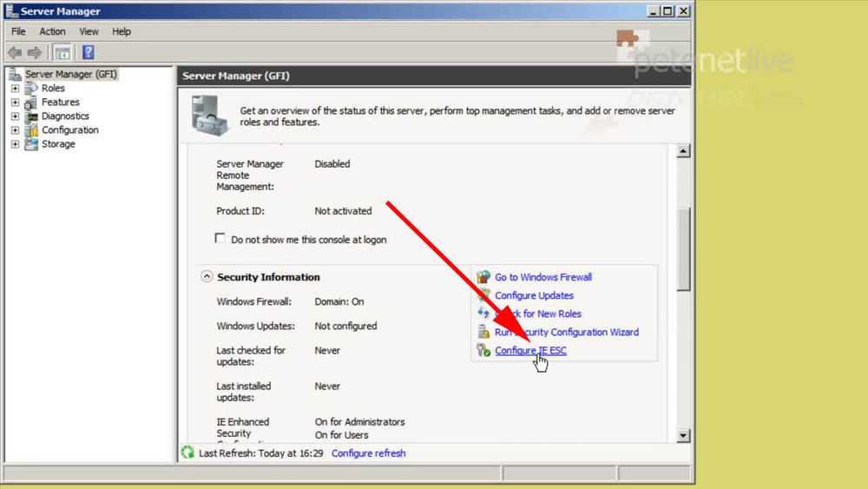Select Configuration in the tree
The height and width of the screenshot is (489, 868).
(70, 129)
